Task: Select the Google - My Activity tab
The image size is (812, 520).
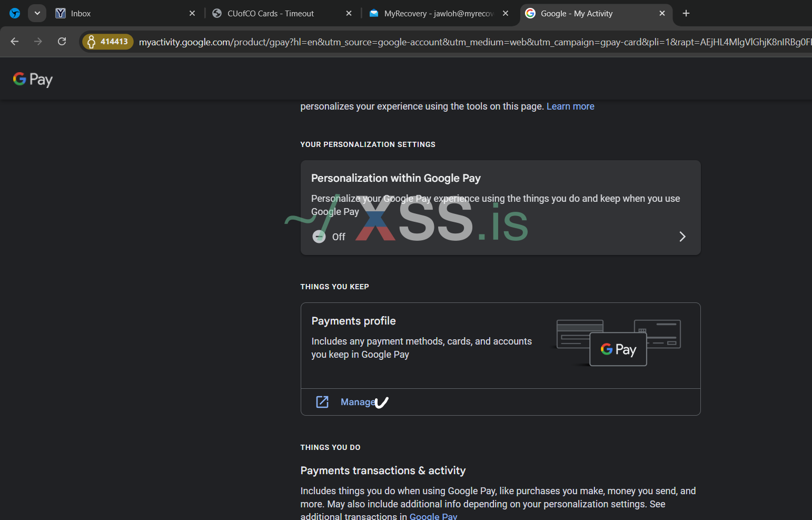Action: (x=595, y=13)
